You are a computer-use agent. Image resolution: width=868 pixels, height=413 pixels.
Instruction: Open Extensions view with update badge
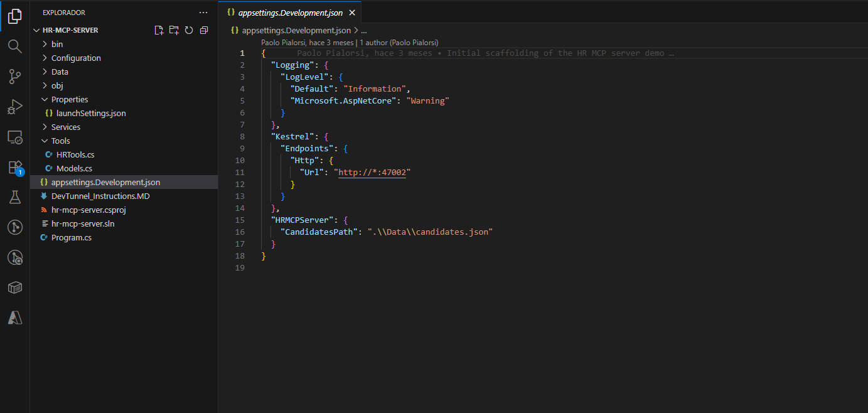pyautogui.click(x=15, y=168)
